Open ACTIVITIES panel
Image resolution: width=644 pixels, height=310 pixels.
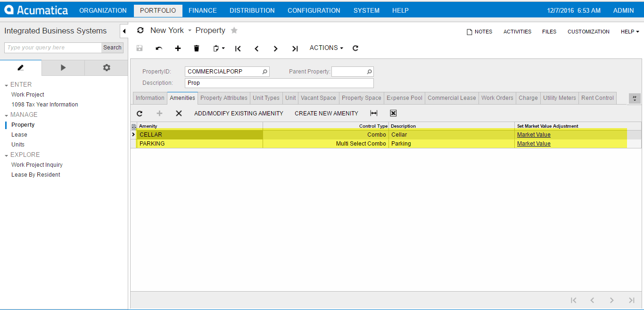[517, 32]
